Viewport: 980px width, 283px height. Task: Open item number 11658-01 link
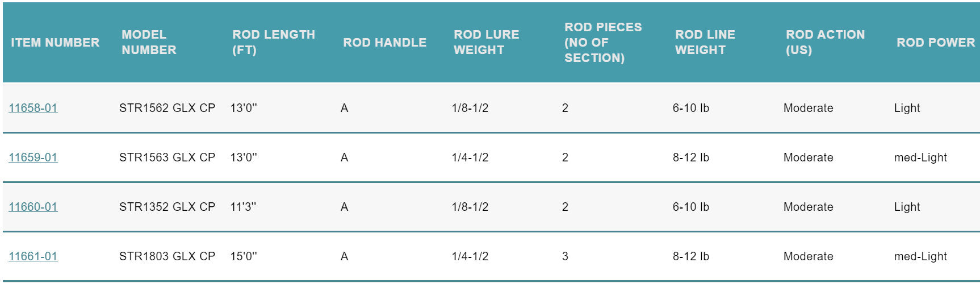(33, 108)
